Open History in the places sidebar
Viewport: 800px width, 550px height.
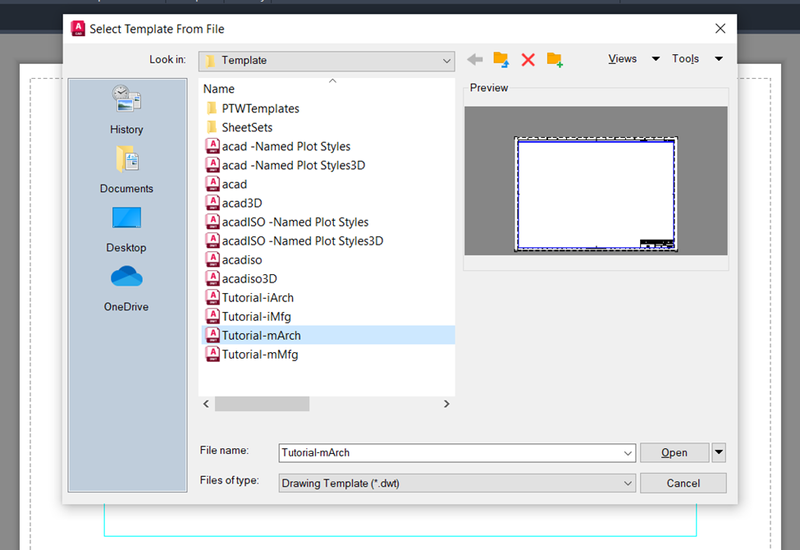[127, 110]
